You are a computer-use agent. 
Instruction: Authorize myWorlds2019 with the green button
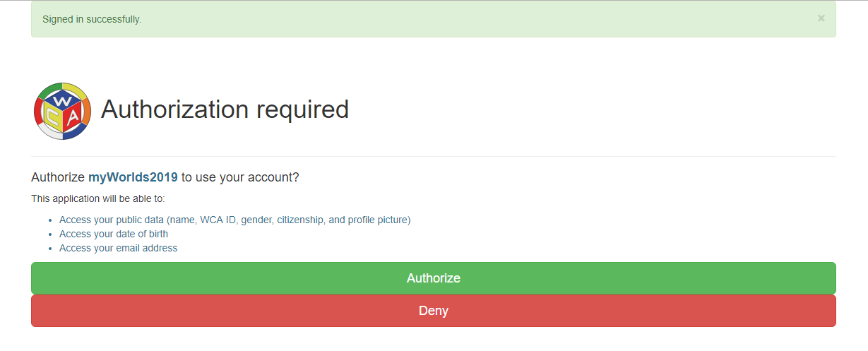tap(434, 278)
